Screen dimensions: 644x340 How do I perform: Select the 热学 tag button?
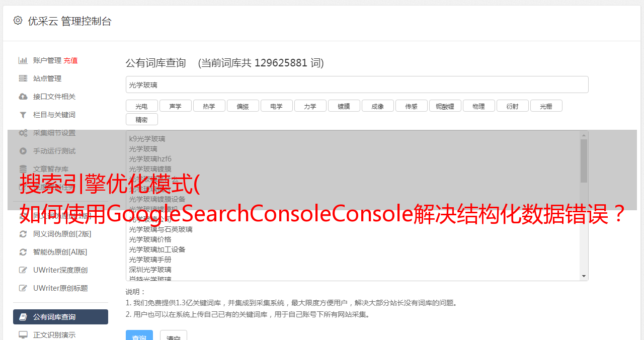tap(209, 106)
